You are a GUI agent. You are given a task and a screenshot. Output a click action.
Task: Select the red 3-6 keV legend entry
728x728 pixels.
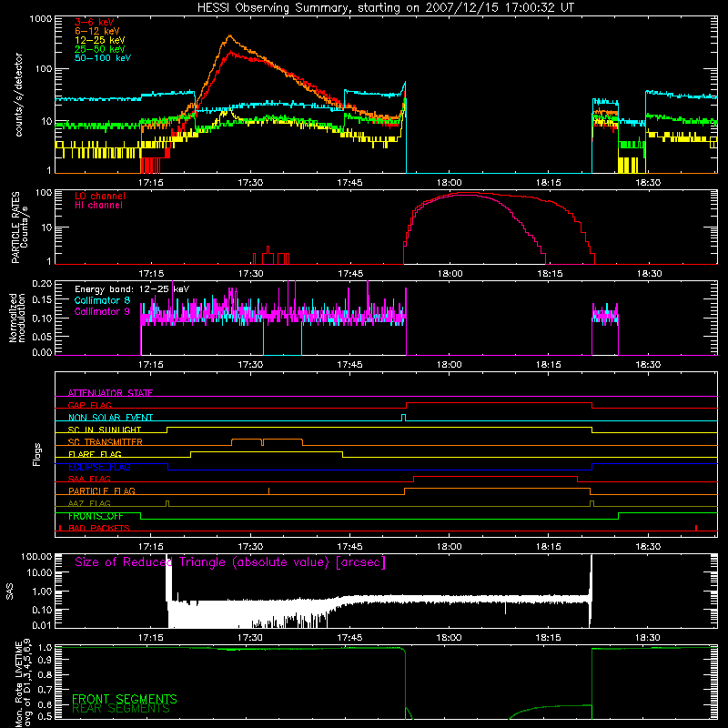pyautogui.click(x=94, y=22)
